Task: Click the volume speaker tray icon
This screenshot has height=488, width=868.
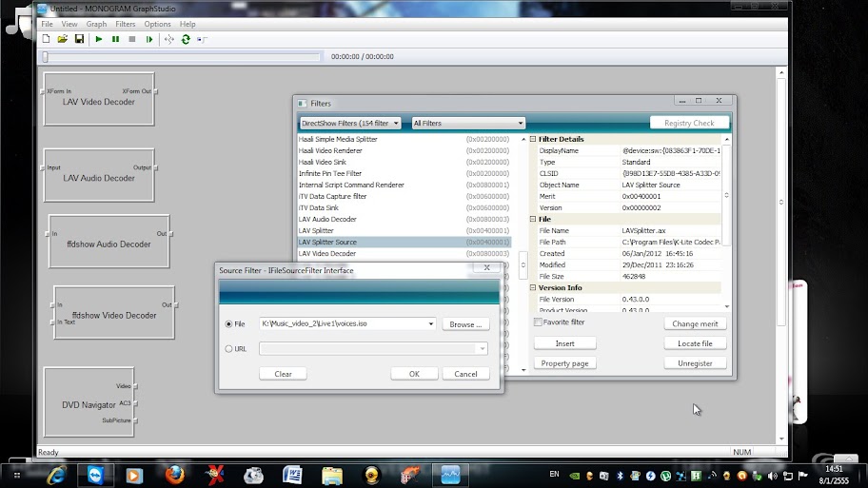Action: tap(772, 476)
